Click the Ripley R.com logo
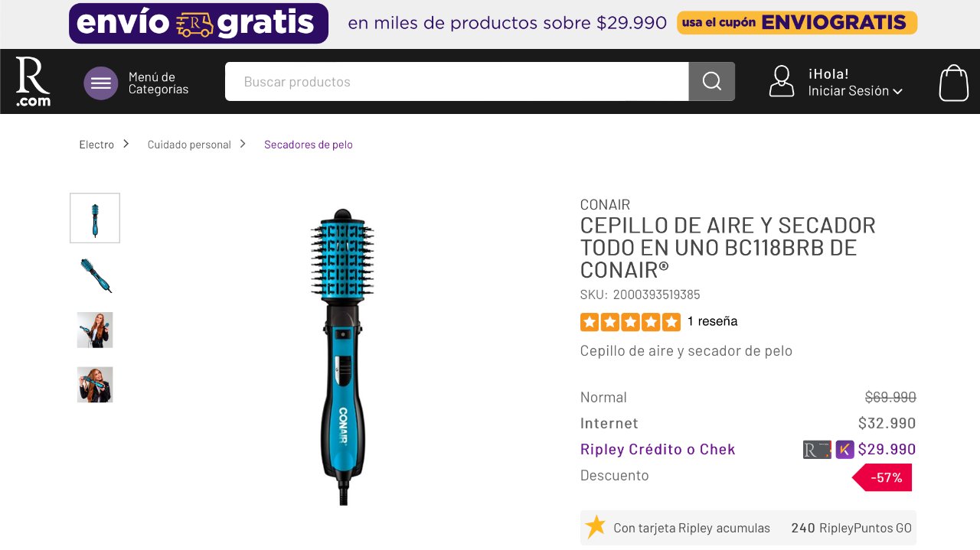Screen dimensions: 980x550 tap(33, 81)
